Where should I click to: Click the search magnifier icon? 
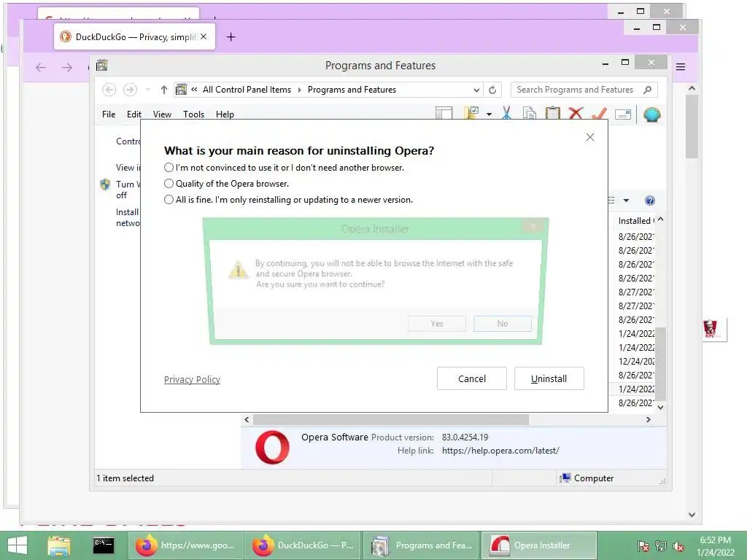647,90
